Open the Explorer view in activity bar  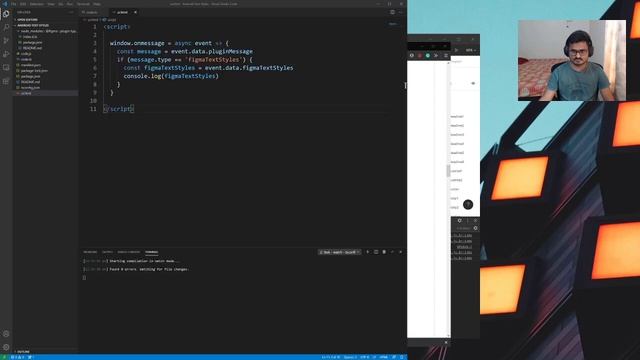(6, 14)
